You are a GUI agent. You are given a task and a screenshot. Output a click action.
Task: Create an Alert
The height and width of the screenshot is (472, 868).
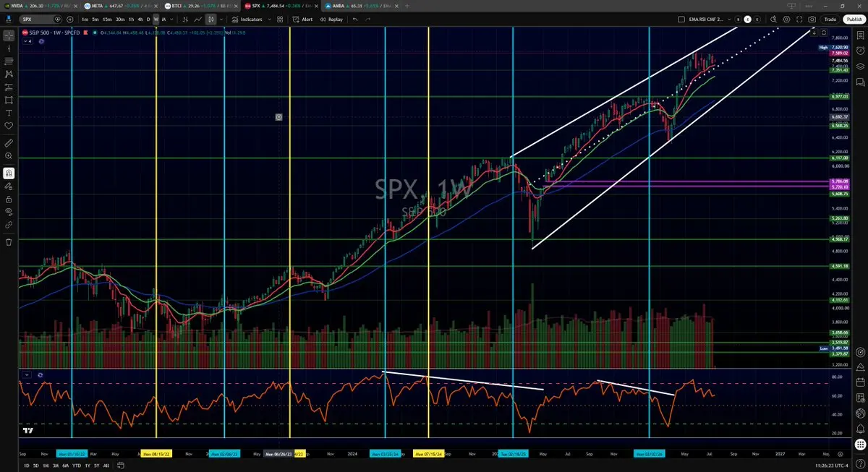[302, 19]
